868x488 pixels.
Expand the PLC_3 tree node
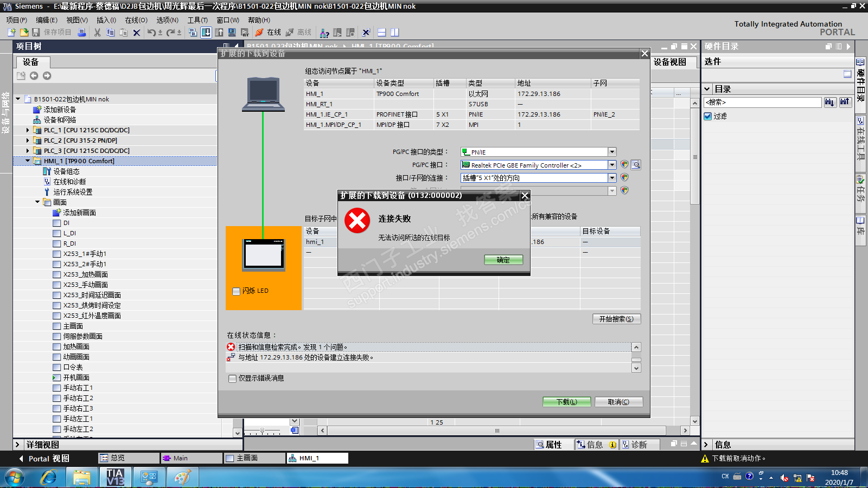[x=28, y=151]
